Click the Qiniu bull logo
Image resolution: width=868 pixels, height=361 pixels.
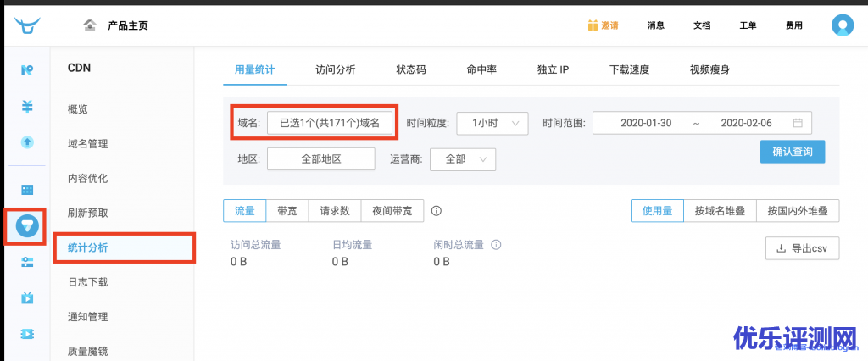[27, 25]
